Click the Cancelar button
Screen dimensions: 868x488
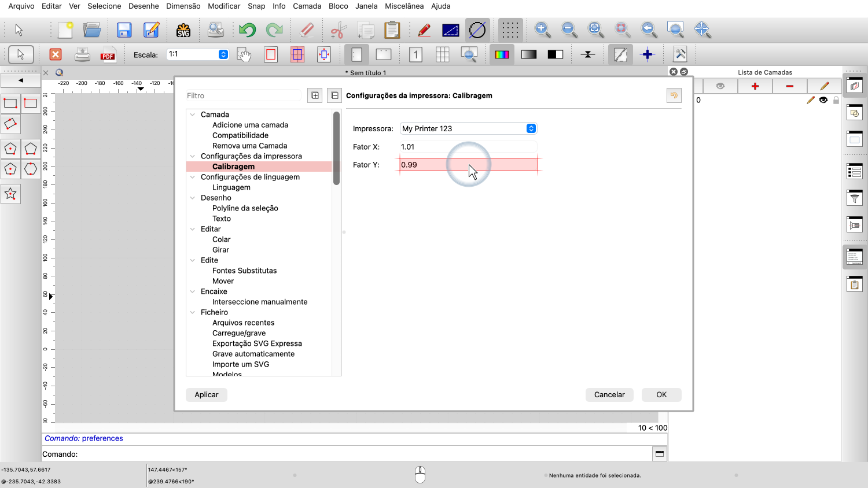click(x=609, y=395)
